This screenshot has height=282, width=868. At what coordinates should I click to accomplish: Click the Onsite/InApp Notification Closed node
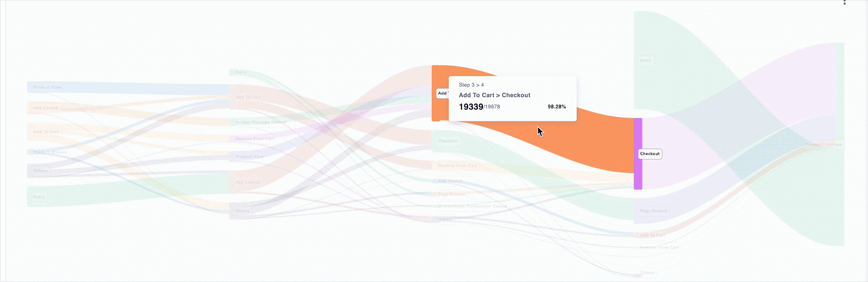click(472, 206)
